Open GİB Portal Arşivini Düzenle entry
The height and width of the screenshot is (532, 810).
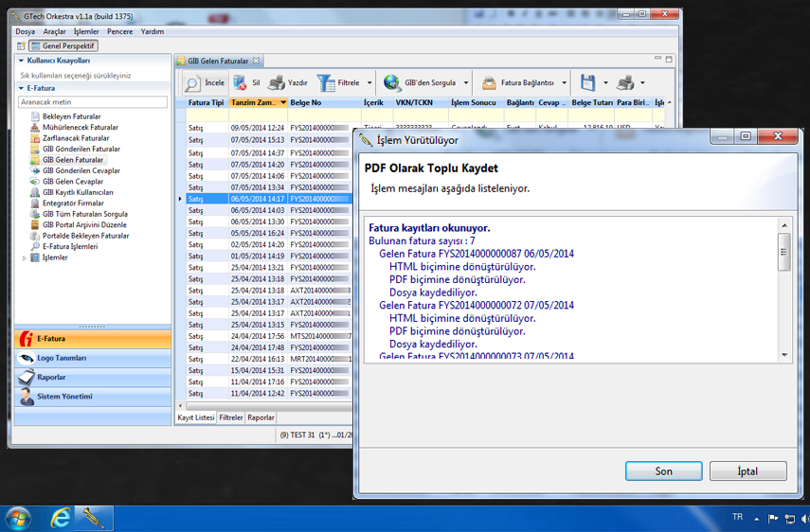point(84,224)
